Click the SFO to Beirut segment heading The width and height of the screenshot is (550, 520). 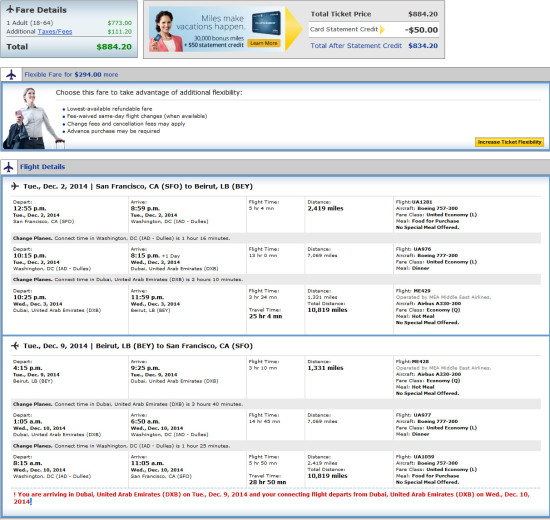[138, 186]
